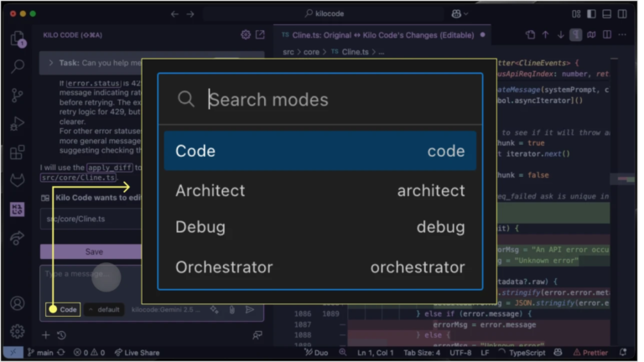Open the default profile dropdown
Viewport: 644px width, 362px height.
[x=104, y=310]
